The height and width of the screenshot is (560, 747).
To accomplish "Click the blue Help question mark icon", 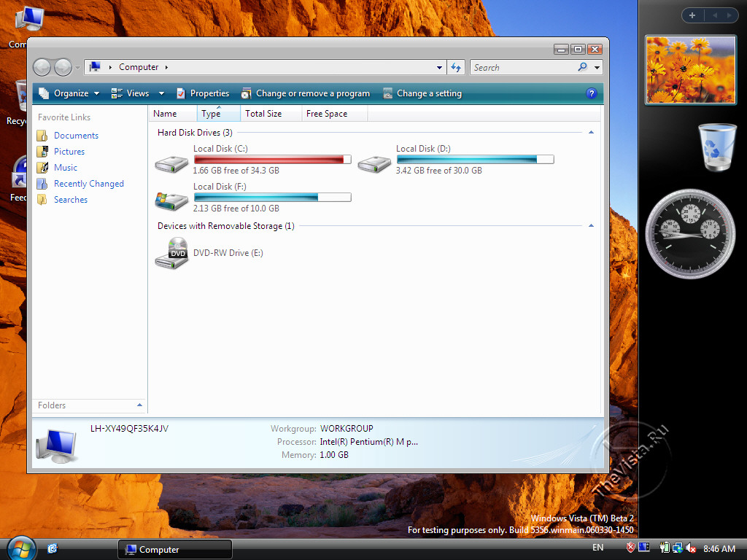I will pyautogui.click(x=592, y=93).
